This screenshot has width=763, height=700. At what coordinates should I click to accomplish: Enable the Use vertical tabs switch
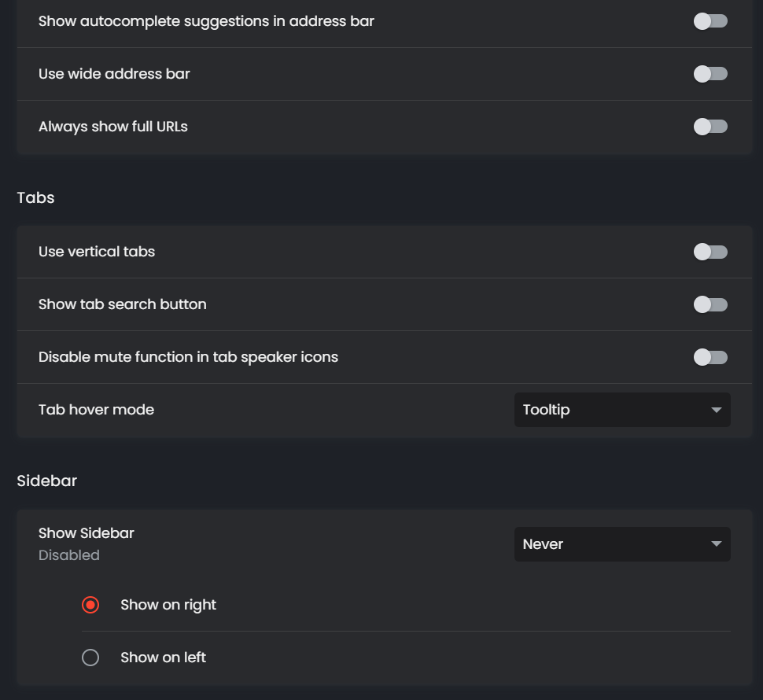pyautogui.click(x=710, y=252)
